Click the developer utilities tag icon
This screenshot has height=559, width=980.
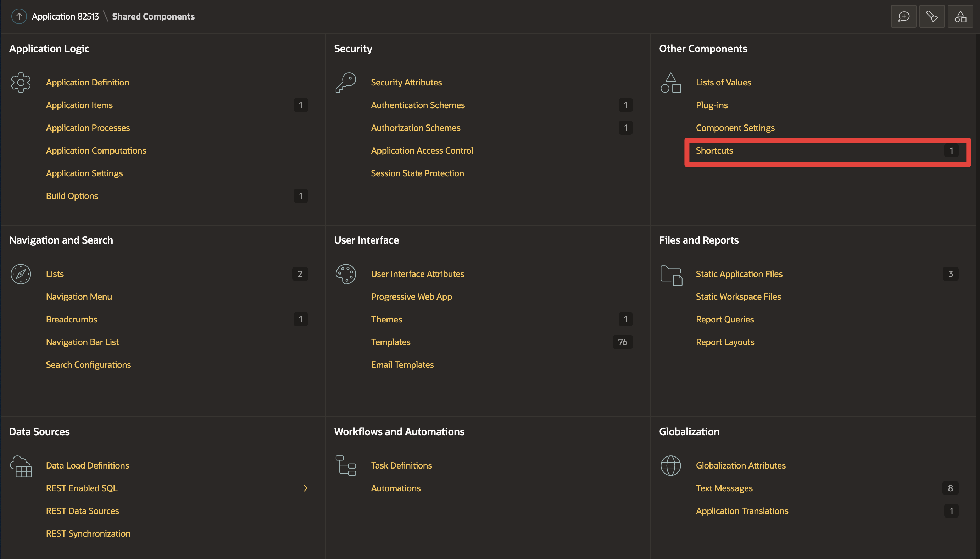click(x=932, y=17)
